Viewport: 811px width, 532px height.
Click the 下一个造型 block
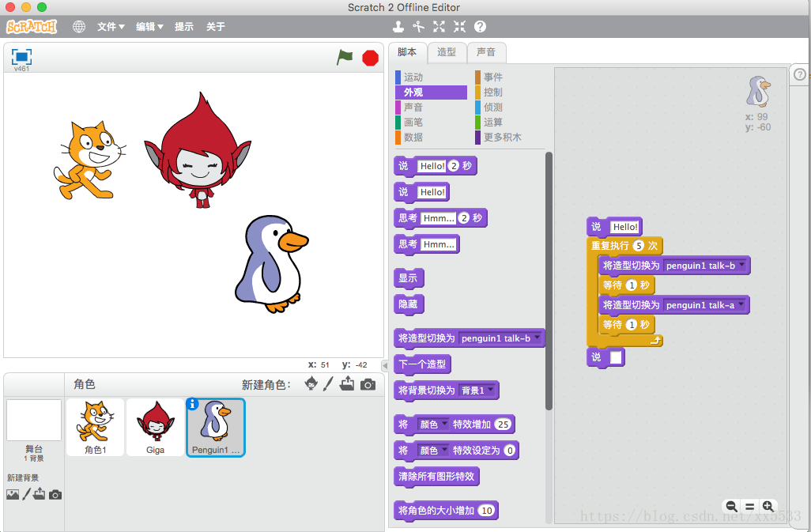(423, 364)
